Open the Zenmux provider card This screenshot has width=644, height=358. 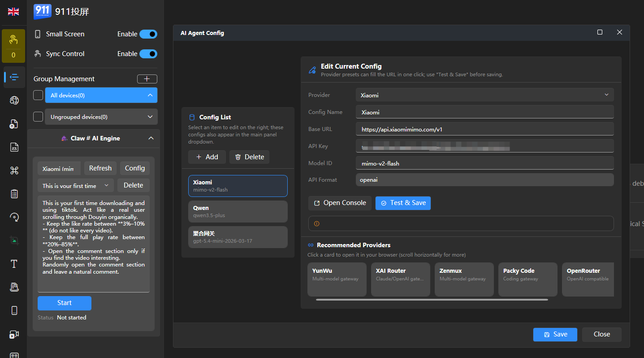(464, 279)
